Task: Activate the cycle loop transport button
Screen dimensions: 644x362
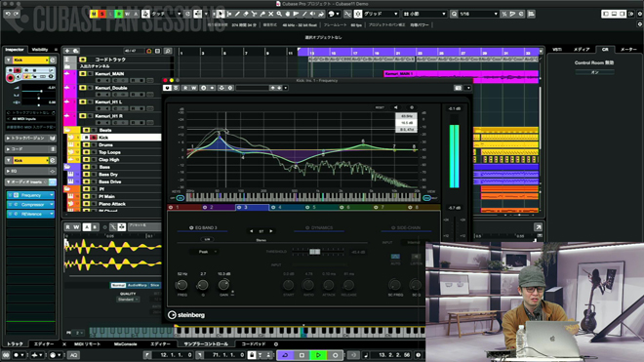Action: 285,355
